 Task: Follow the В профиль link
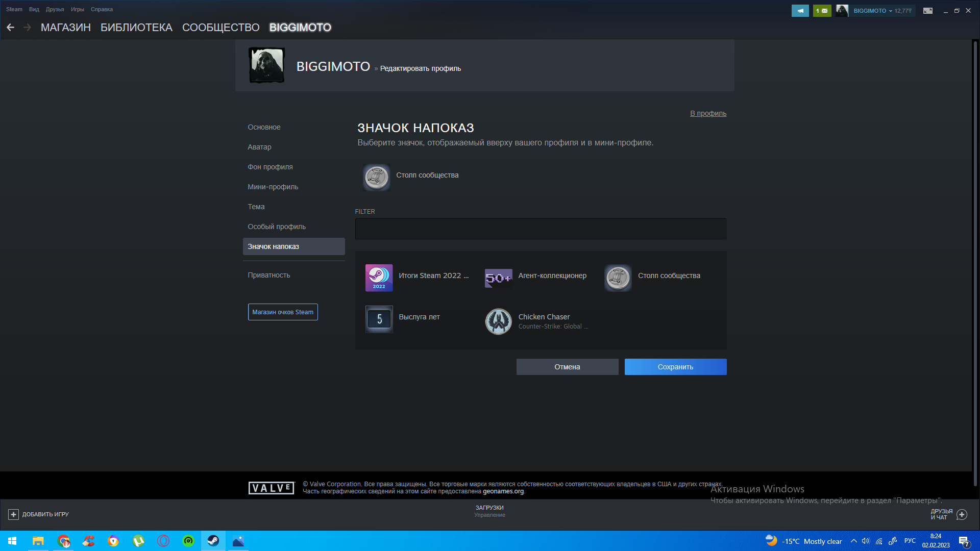(x=708, y=113)
